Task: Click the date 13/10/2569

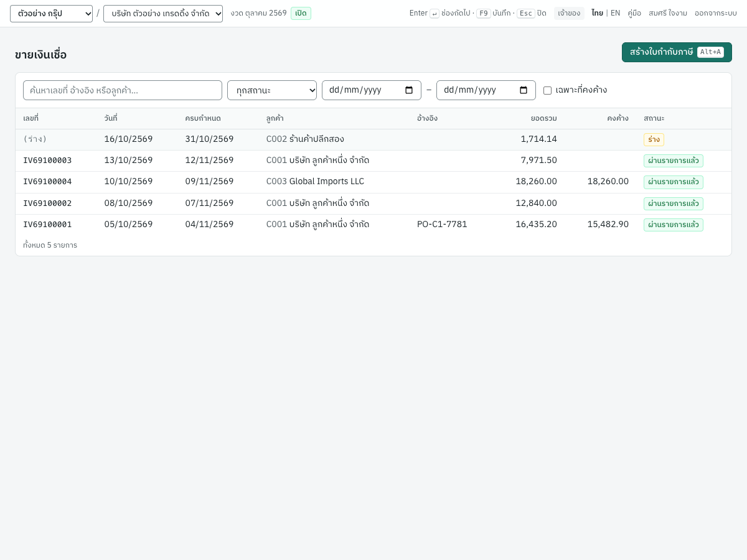Action: click(128, 161)
